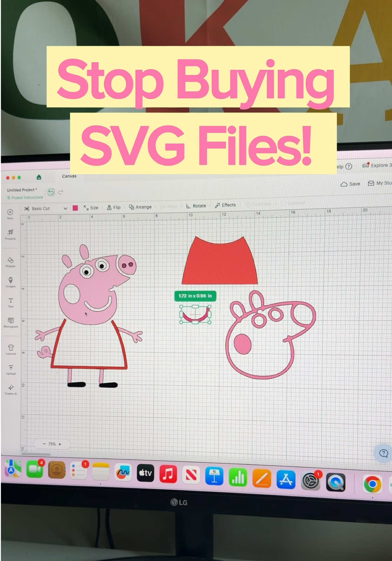392x561 pixels.
Task: Open the pink color swatch picker
Action: click(x=75, y=208)
